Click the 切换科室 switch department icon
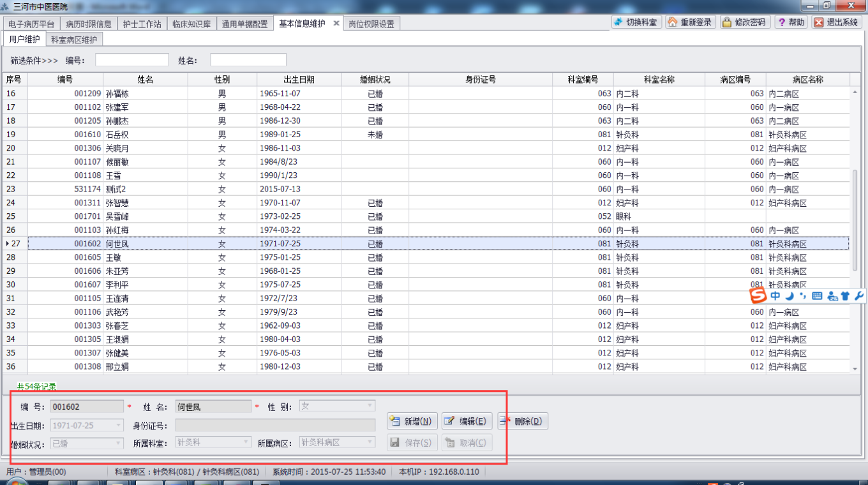This screenshot has width=868, height=485. tap(618, 22)
